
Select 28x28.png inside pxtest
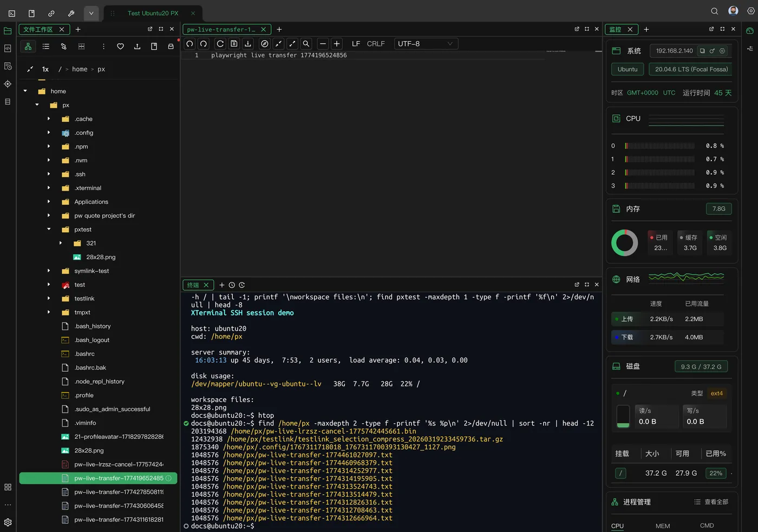(101, 257)
